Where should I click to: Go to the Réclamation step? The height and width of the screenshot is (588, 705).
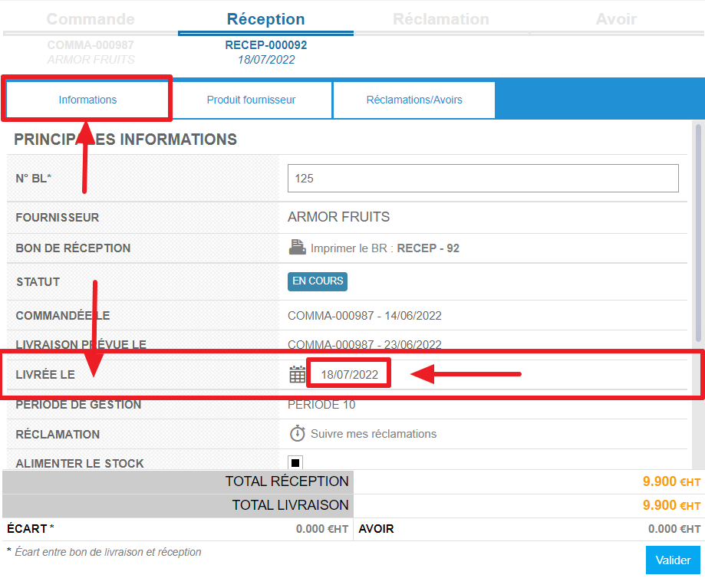pos(441,19)
